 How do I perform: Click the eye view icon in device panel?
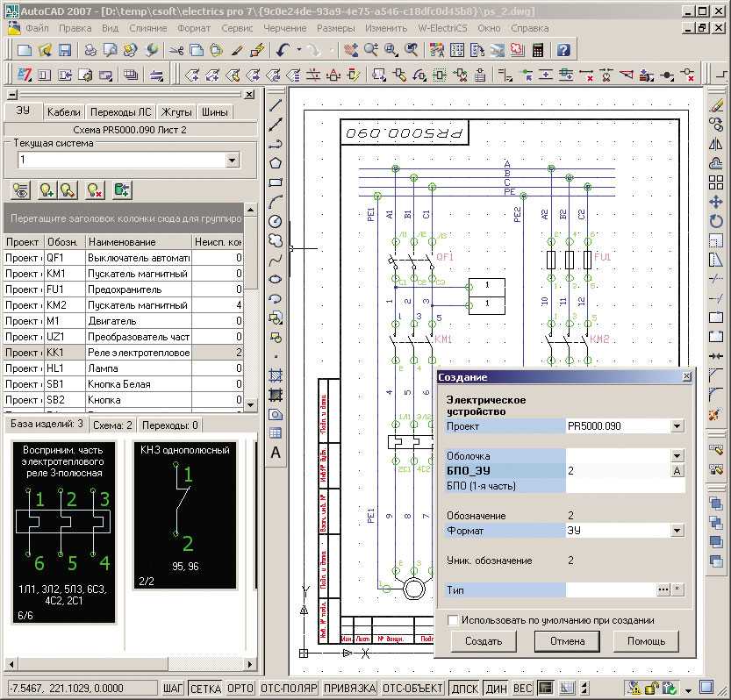coord(20,190)
